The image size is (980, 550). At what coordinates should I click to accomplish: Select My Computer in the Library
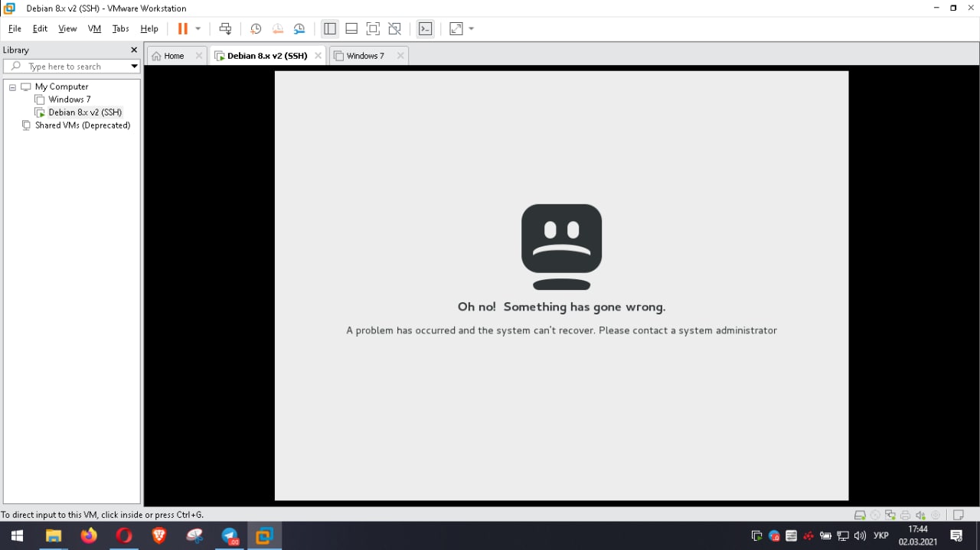[x=61, y=86]
